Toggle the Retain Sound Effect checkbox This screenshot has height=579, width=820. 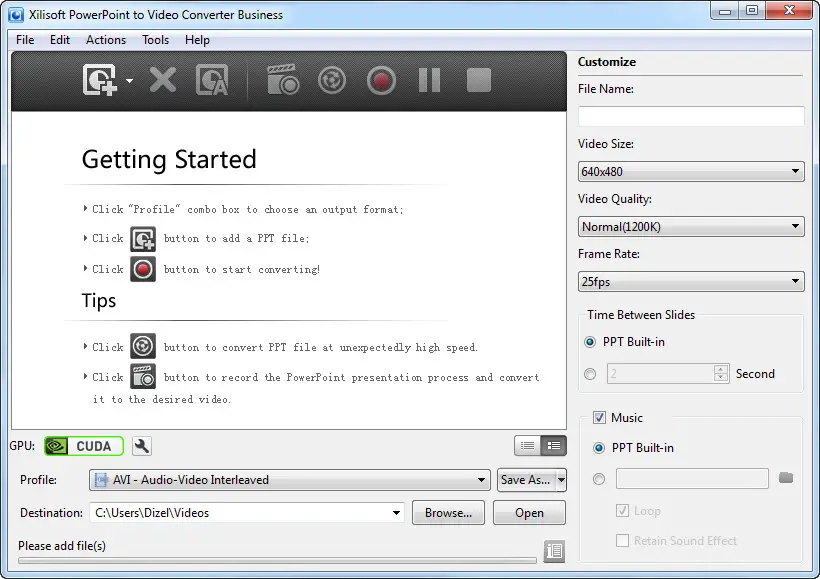(x=622, y=540)
